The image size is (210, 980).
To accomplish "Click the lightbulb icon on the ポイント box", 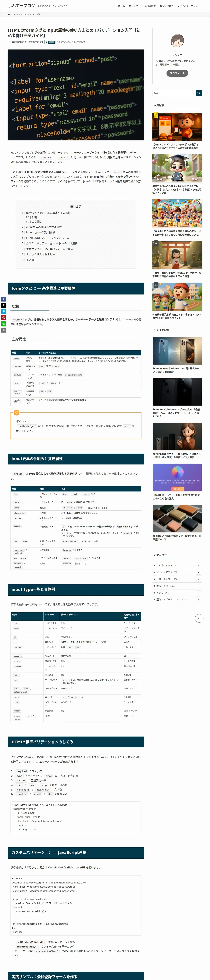I will [16, 412].
